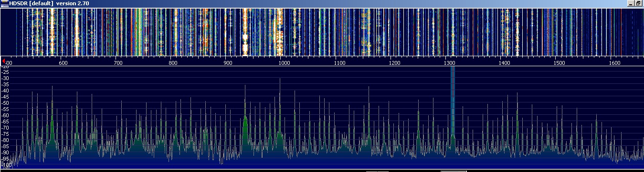Image resolution: width=644 pixels, height=172 pixels.
Task: Select the 800 mark on the frequency ruler
Action: [x=173, y=62]
